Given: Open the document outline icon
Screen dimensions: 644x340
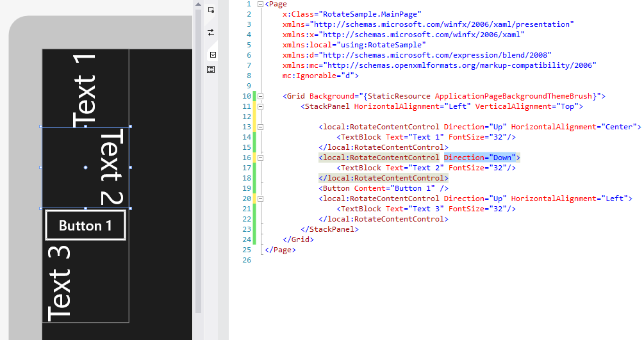Looking at the screenshot, I should tap(211, 69).
